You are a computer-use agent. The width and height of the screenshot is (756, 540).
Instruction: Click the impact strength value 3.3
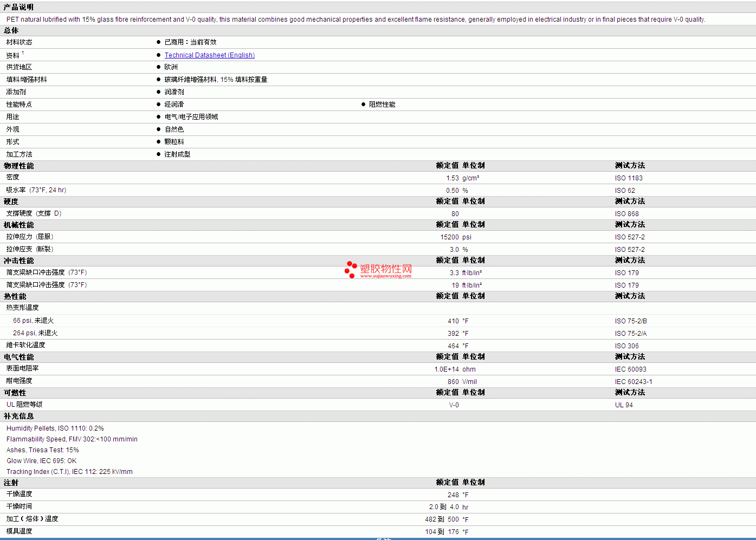(x=454, y=273)
